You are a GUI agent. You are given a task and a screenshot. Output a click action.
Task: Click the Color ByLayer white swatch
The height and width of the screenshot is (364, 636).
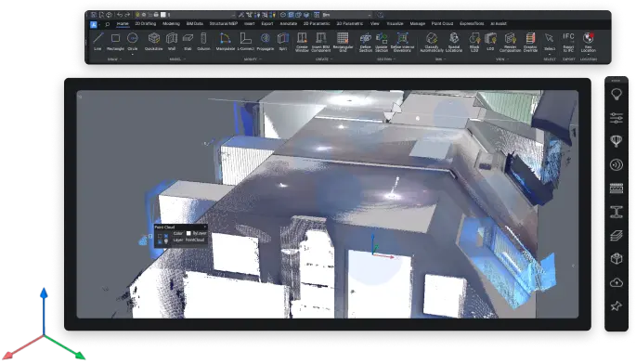[188, 233]
